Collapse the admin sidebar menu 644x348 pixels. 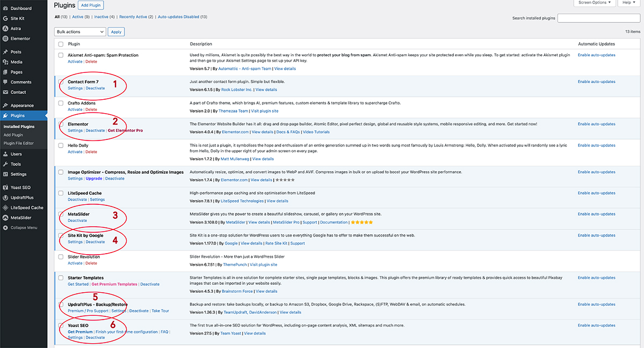(20, 227)
